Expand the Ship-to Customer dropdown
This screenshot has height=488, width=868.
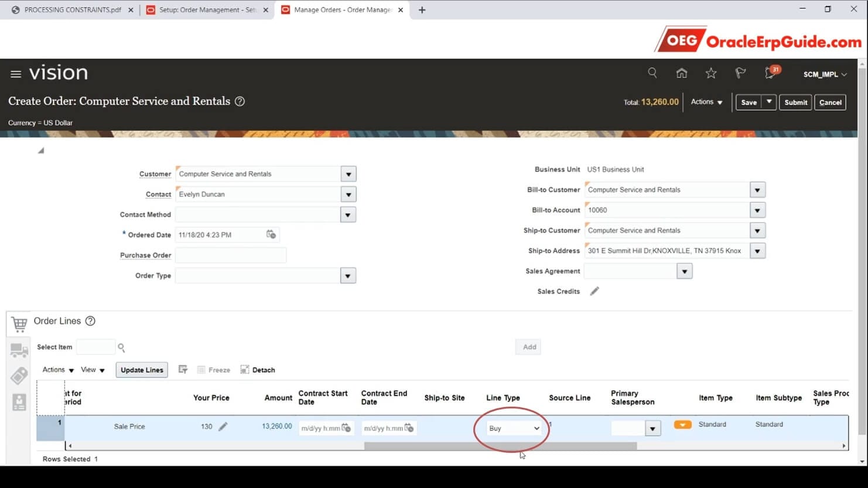[757, 231]
